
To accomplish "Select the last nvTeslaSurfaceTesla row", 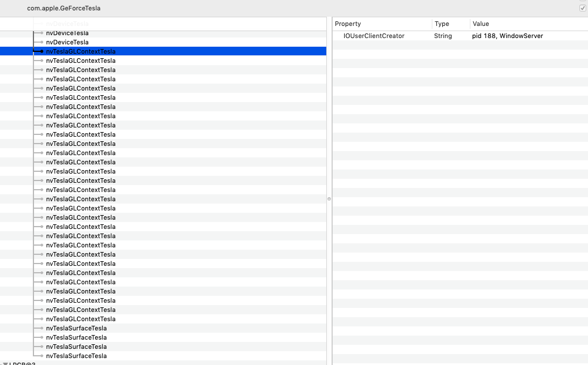I will click(163, 356).
